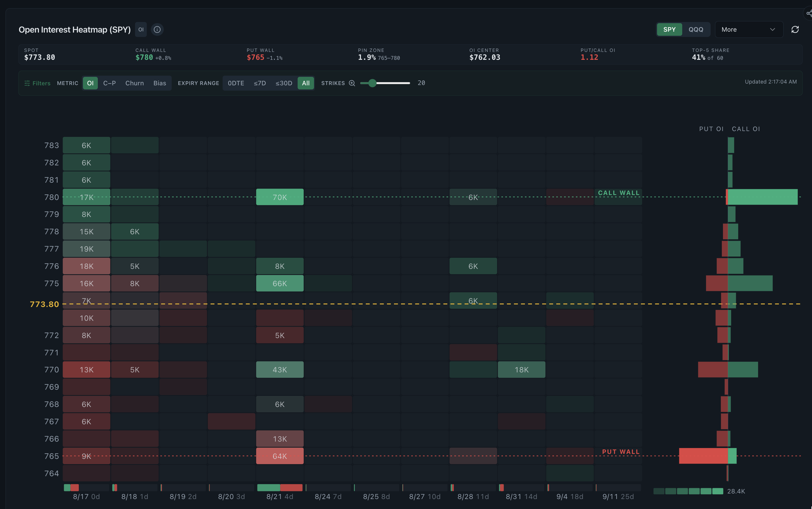Open the Filters icon and label

click(x=37, y=83)
